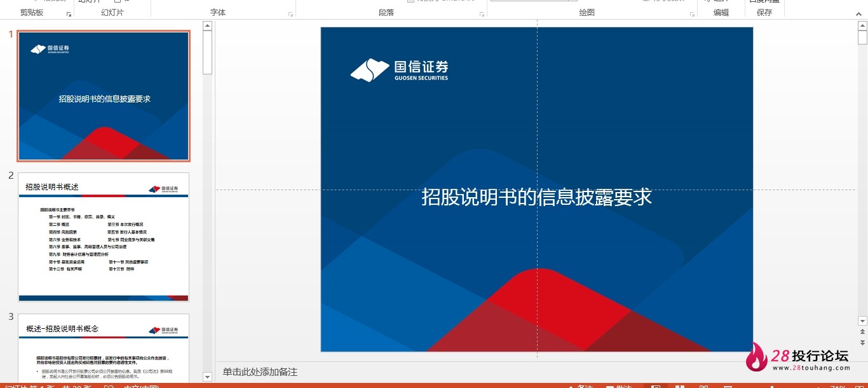
Task: Select slide 1 thumbnail 招股说明书的信息披露要求
Action: 104,96
